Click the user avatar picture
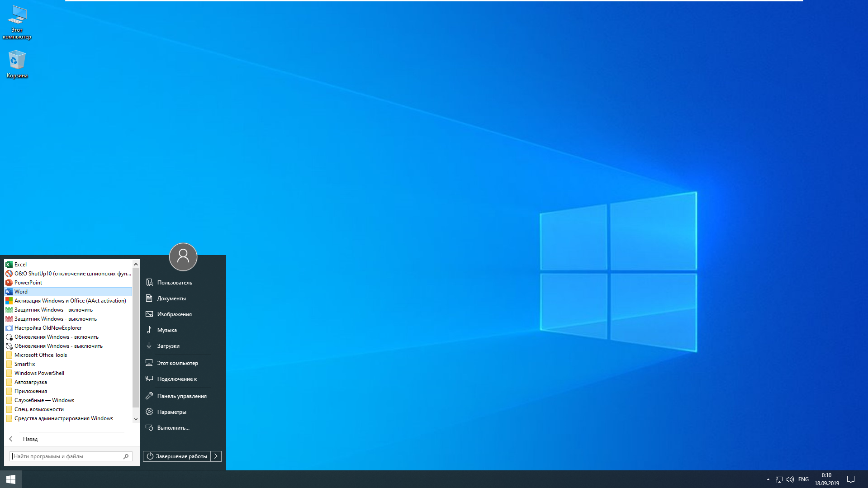Screen dimensions: 868x488 tap(183, 257)
